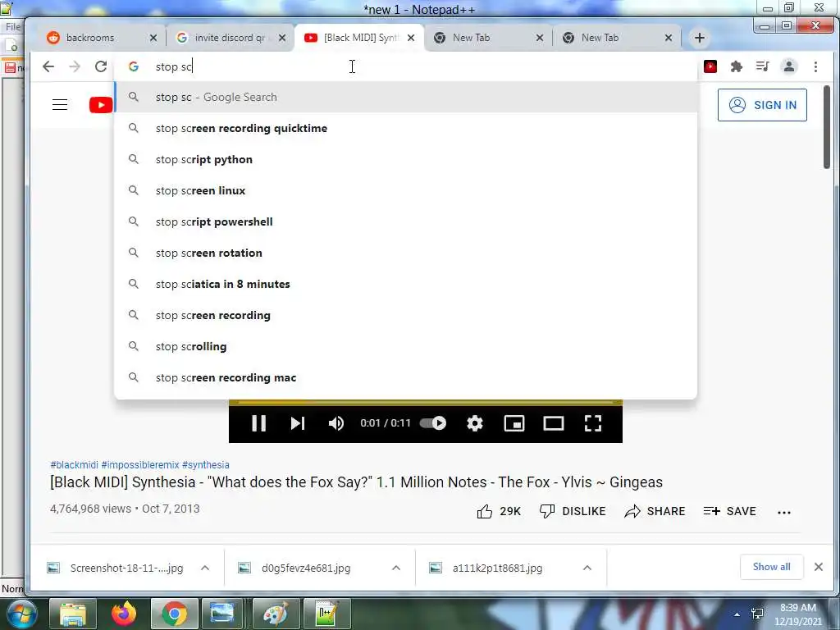Close the invite discord qr tab
840x630 pixels.
(282, 38)
